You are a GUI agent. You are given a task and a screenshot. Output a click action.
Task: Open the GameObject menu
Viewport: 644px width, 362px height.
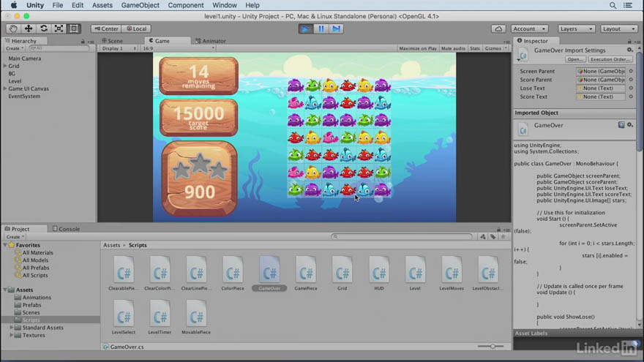140,5
